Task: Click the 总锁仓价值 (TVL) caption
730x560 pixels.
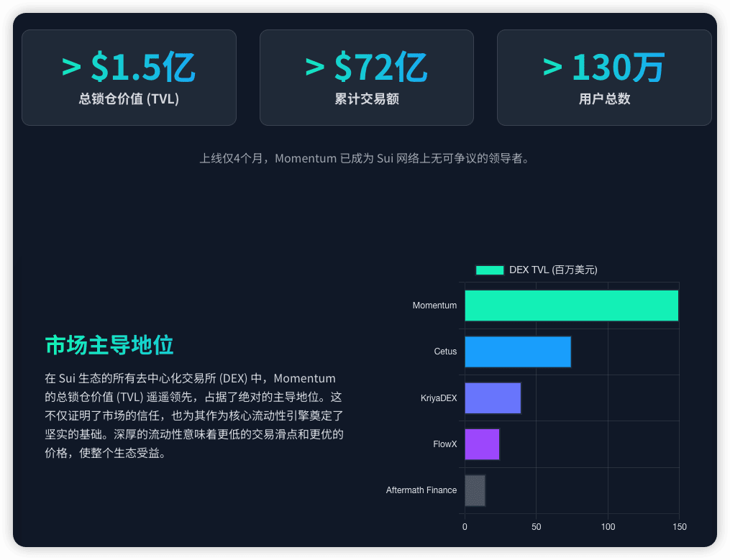Action: [x=129, y=98]
